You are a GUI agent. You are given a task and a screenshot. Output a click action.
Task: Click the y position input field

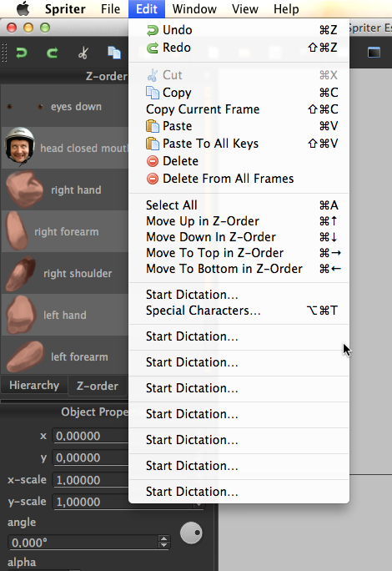click(91, 457)
